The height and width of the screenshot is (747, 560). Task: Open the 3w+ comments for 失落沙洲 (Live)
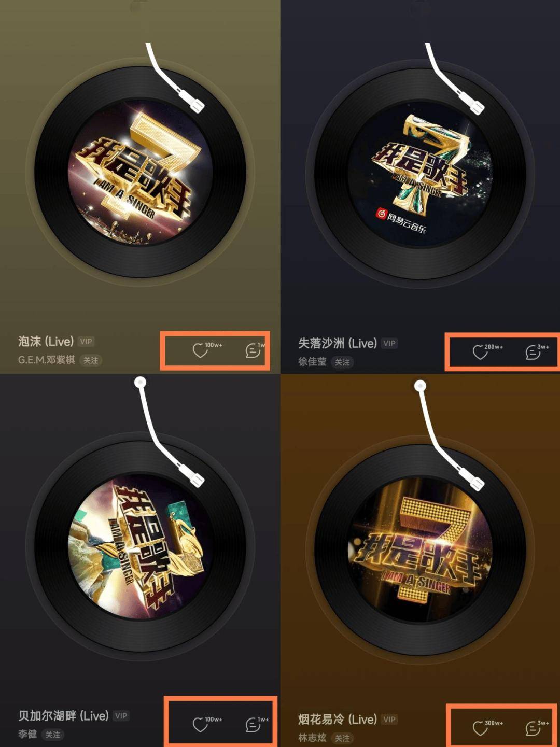pos(533,353)
